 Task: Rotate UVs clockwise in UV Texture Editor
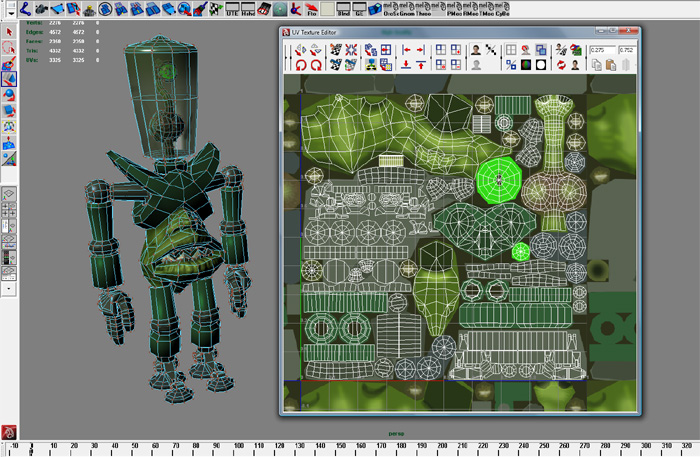[316, 65]
